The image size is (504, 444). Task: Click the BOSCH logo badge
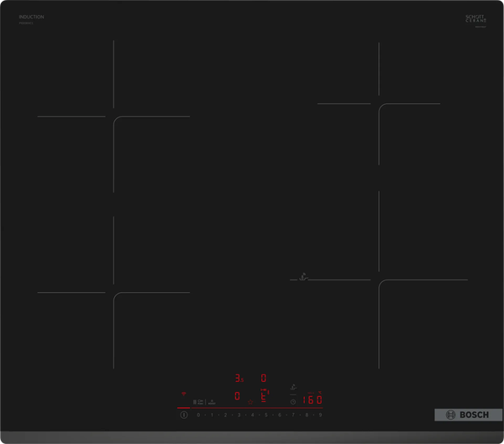click(468, 415)
